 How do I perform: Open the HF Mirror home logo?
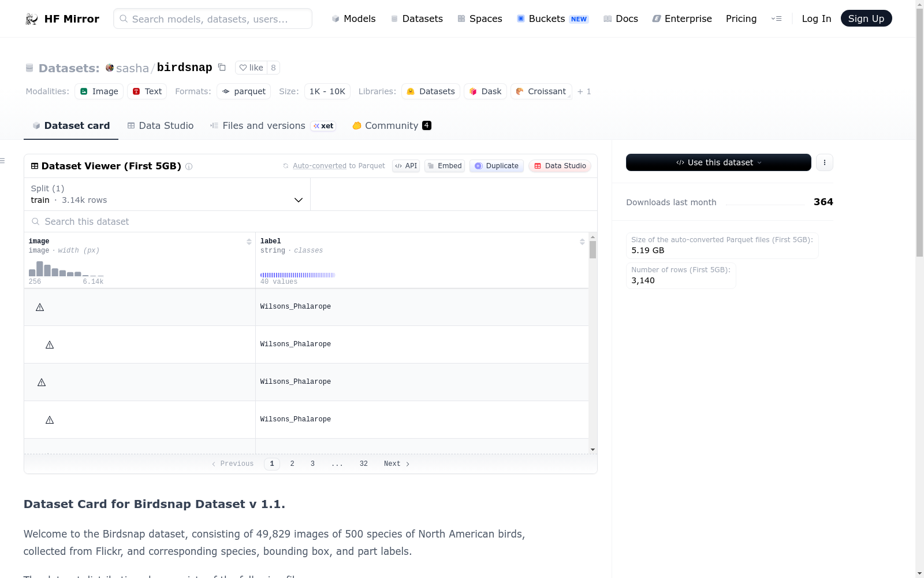tap(62, 18)
